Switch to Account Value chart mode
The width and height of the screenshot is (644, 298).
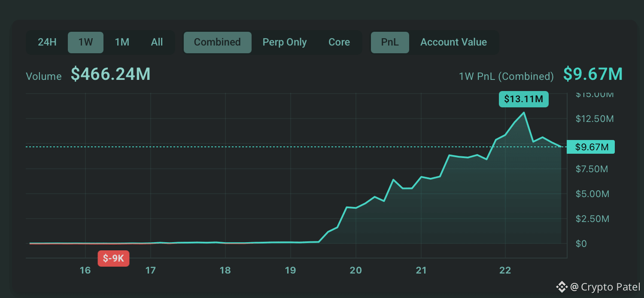tap(453, 42)
